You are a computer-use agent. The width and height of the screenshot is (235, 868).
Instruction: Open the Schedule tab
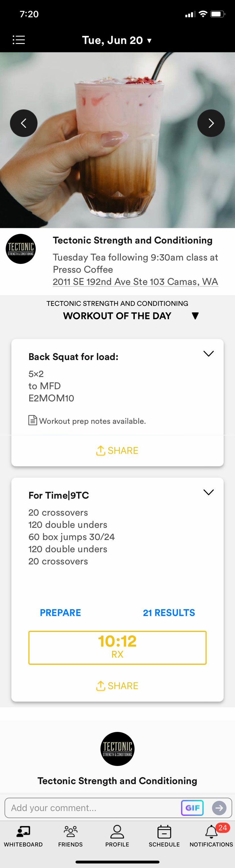point(164,836)
